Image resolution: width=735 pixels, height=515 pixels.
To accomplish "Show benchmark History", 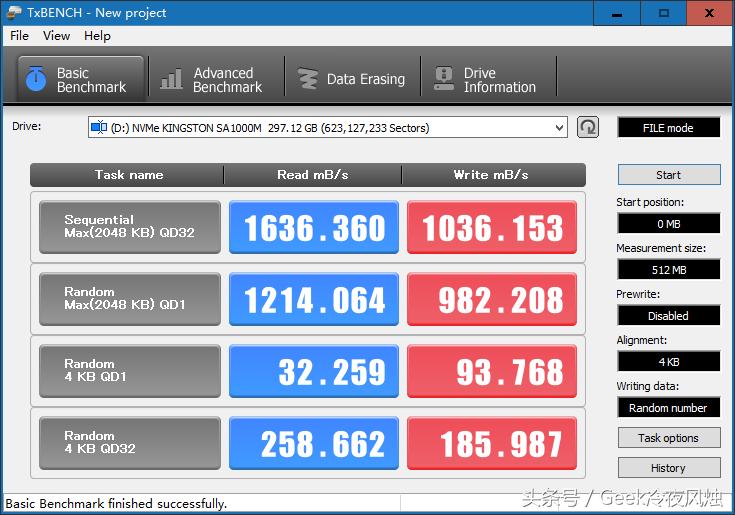I will click(668, 468).
